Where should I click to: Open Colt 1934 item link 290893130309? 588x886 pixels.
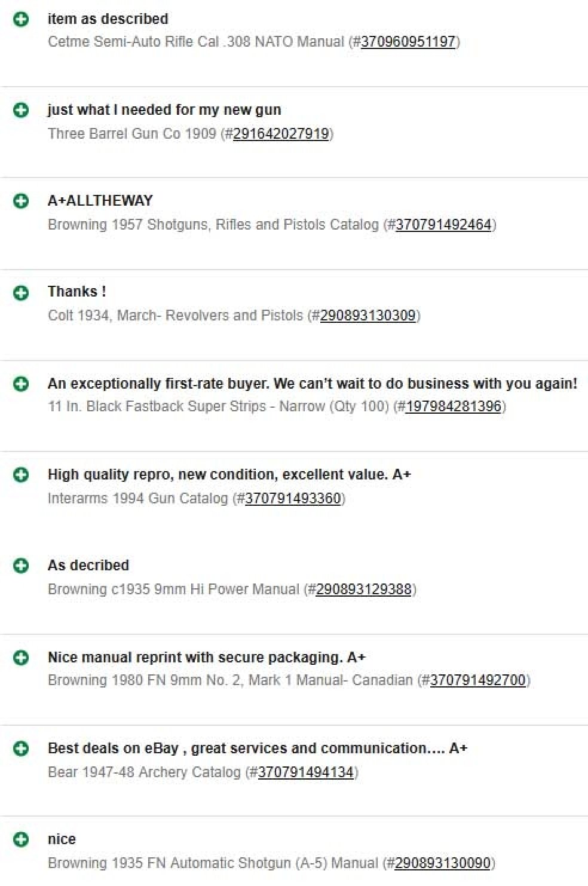(x=367, y=315)
